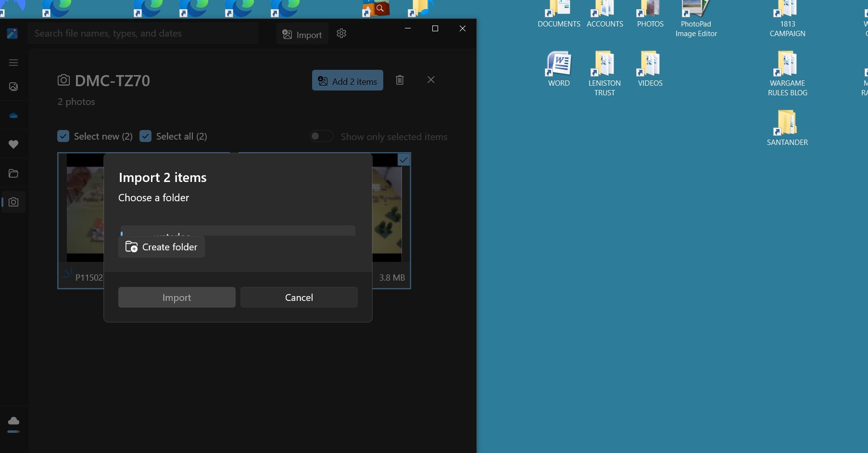Image resolution: width=868 pixels, height=453 pixels.
Task: Click the trash icon beside Add 2 items
Action: tap(400, 80)
